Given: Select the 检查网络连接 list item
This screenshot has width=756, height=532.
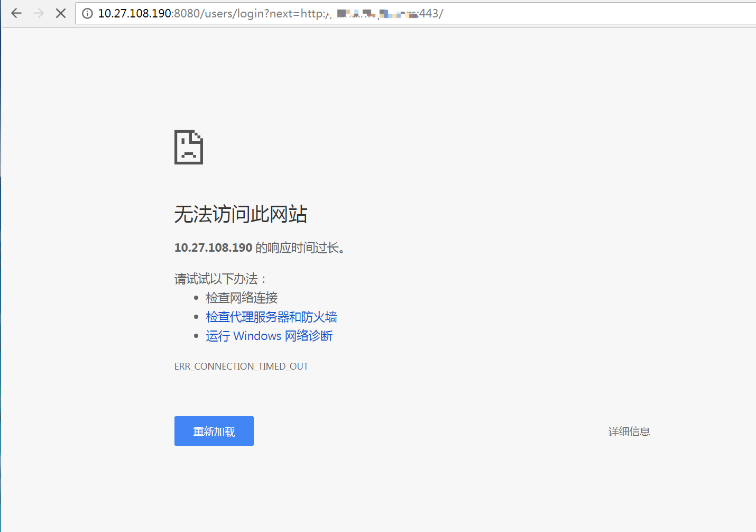Looking at the screenshot, I should pos(241,297).
